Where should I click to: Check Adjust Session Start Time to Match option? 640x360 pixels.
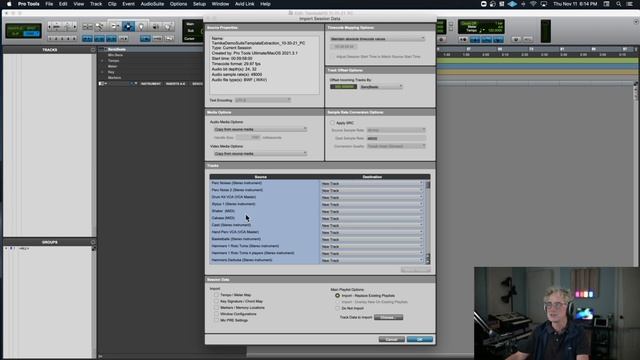click(x=332, y=56)
